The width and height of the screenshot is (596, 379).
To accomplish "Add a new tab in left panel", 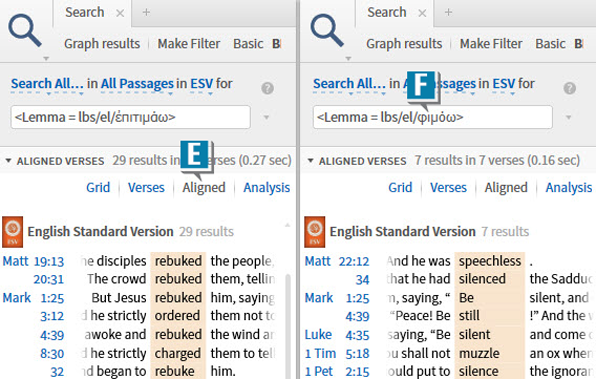I will tap(146, 12).
